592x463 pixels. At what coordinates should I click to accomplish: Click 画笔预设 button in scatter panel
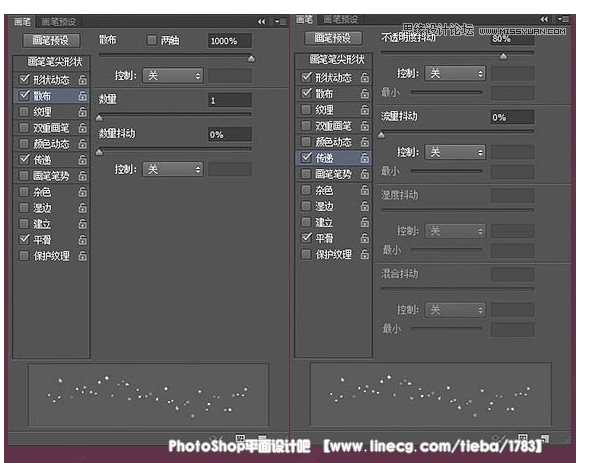pos(51,40)
